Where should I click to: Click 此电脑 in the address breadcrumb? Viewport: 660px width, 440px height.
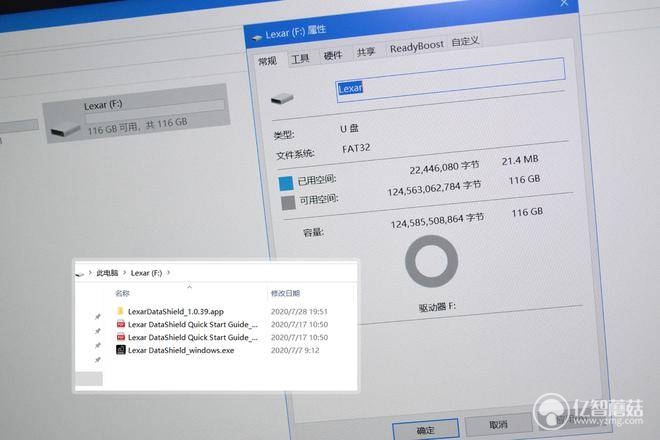pyautogui.click(x=107, y=273)
